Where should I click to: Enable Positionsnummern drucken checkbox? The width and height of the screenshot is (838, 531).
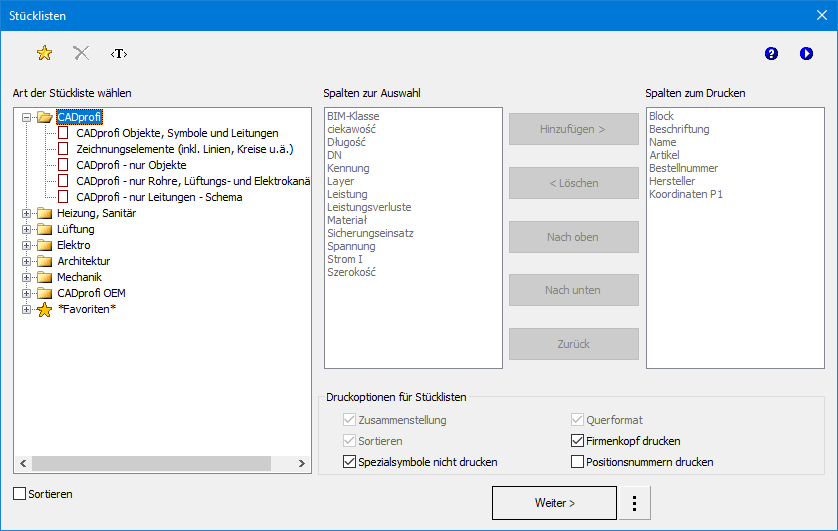point(578,462)
